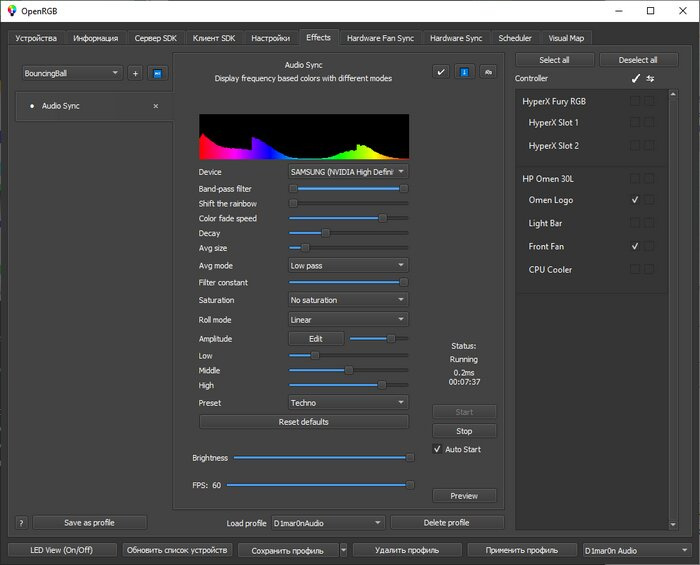Toggle the Auto Start checkbox
Screen dimensions: 700x565
click(437, 450)
